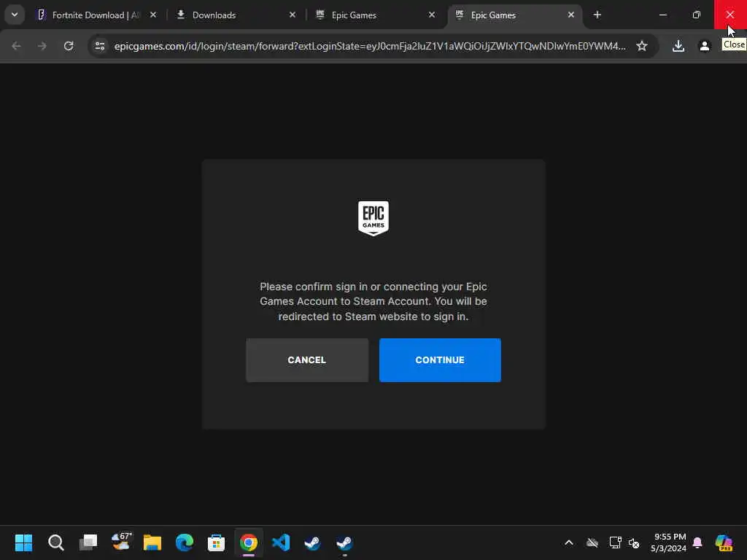This screenshot has width=747, height=560.
Task: Open the clock showing 9:55 PM
Action: point(669,542)
